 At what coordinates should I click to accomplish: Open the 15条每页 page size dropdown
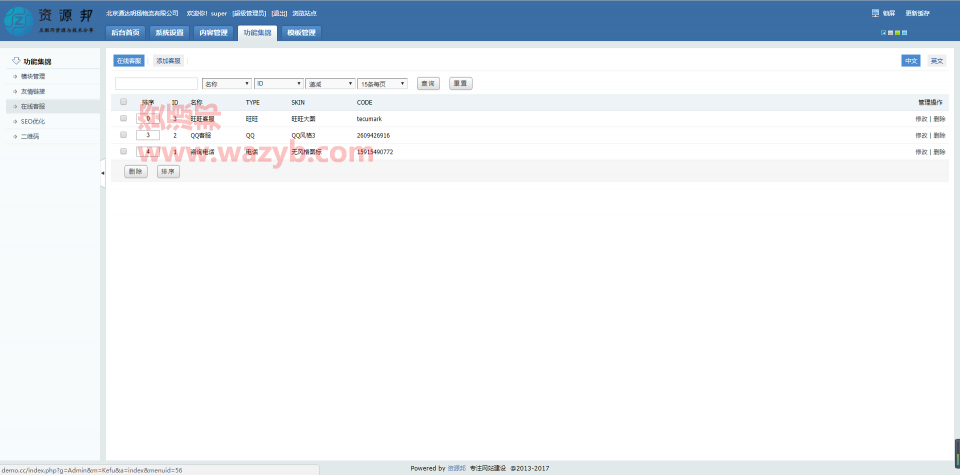pos(383,84)
